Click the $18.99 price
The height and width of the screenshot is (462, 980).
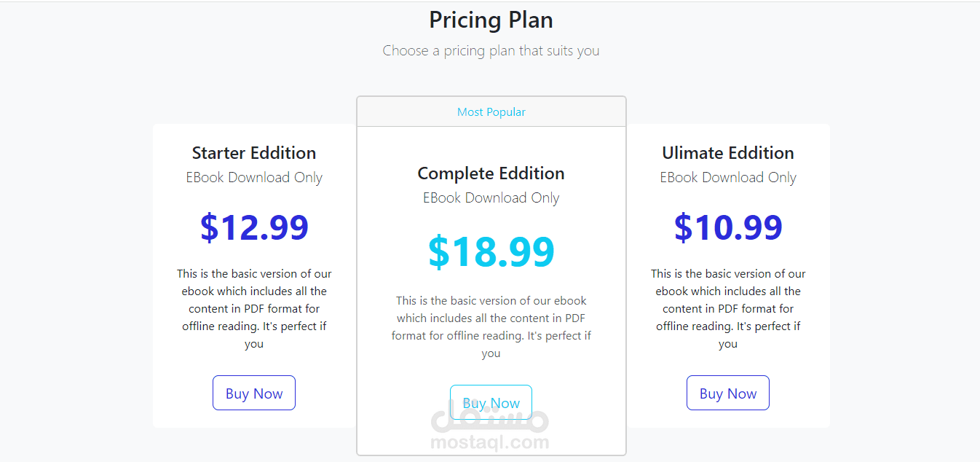[491, 251]
